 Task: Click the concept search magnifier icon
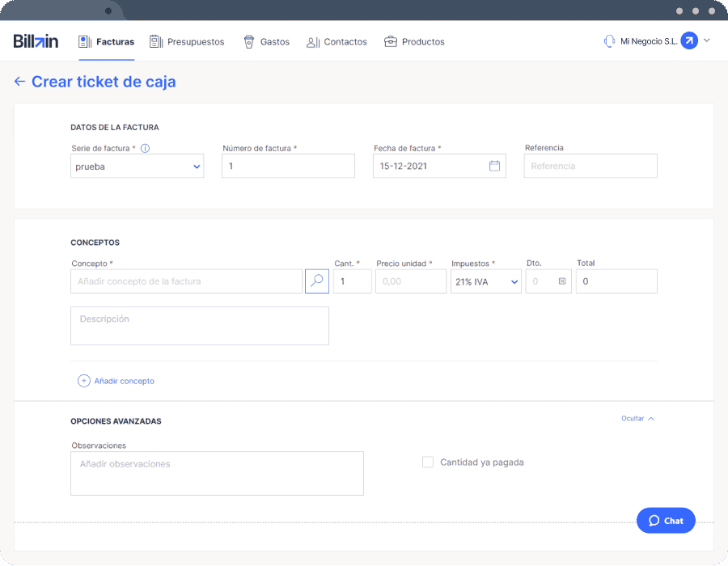(316, 281)
